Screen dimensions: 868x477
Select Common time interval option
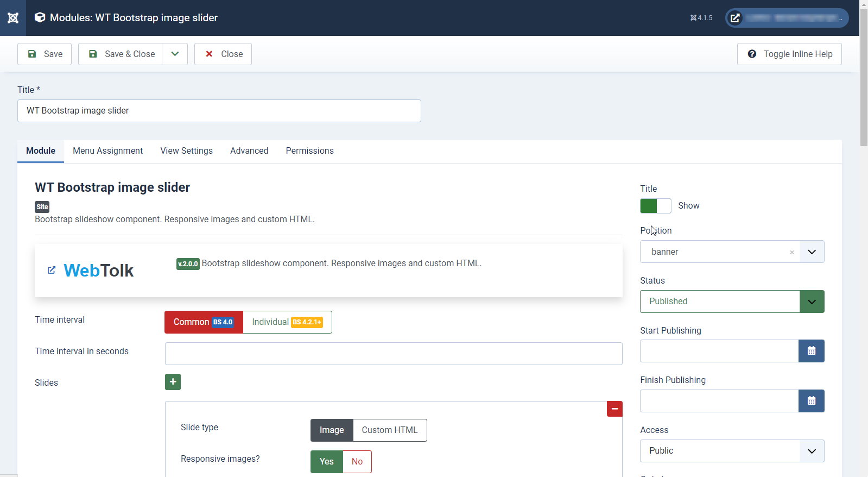click(x=204, y=322)
